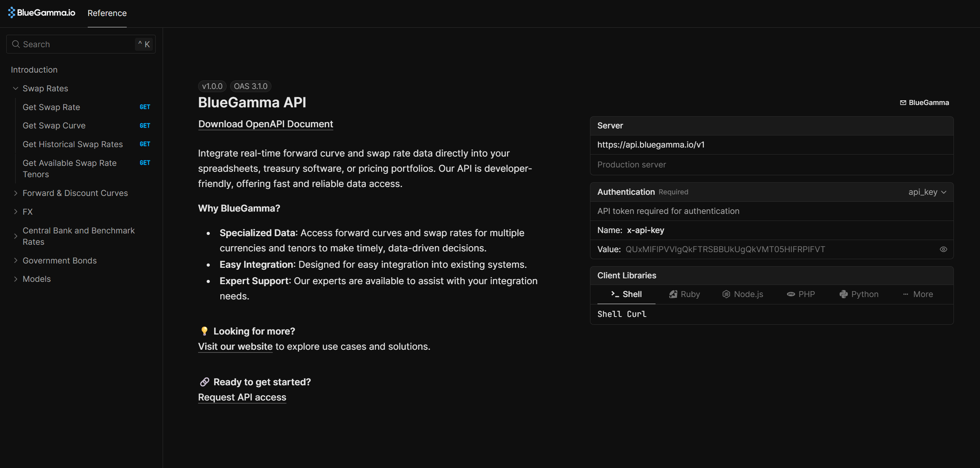Viewport: 980px width, 468px height.
Task: Click the BlueGamma contact link
Action: click(x=925, y=103)
